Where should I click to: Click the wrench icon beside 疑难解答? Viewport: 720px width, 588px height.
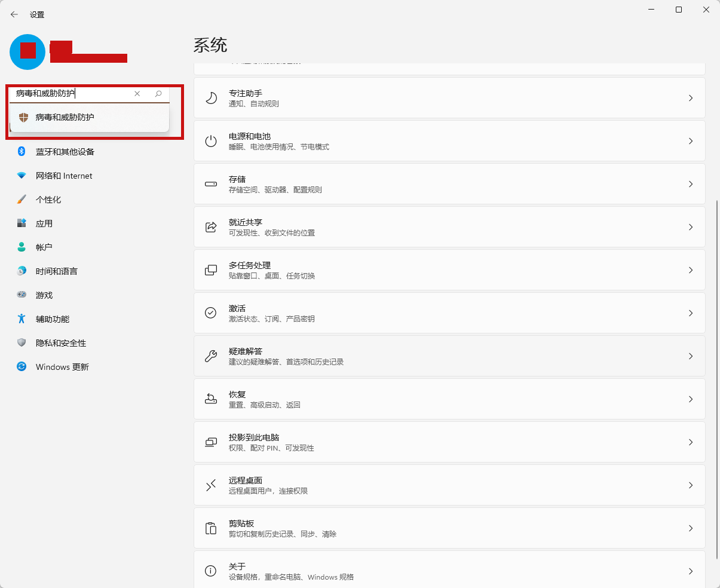(211, 356)
